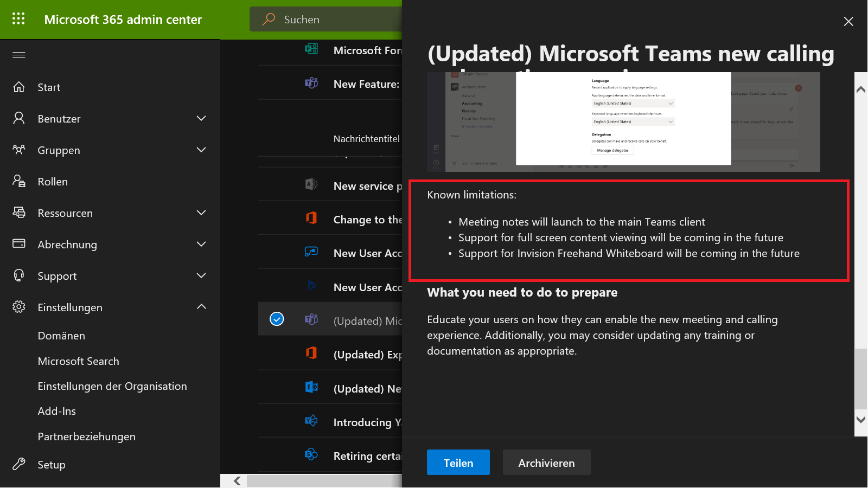Collapse the Einstellungen section chevron
The image size is (868, 488).
(x=201, y=307)
